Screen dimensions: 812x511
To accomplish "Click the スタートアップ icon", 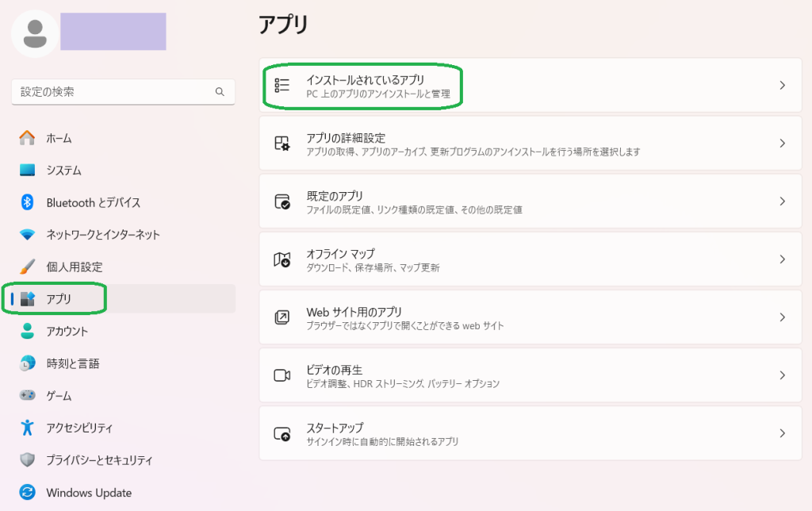I will [x=282, y=433].
